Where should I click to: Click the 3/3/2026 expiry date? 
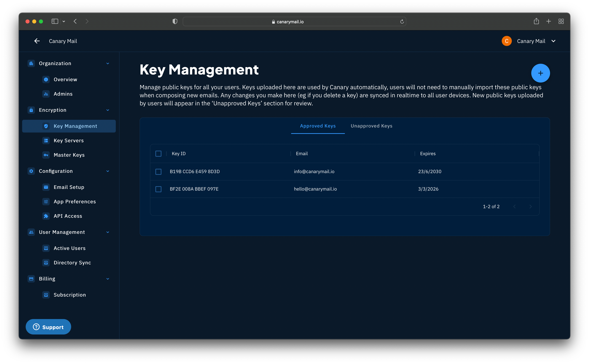428,189
